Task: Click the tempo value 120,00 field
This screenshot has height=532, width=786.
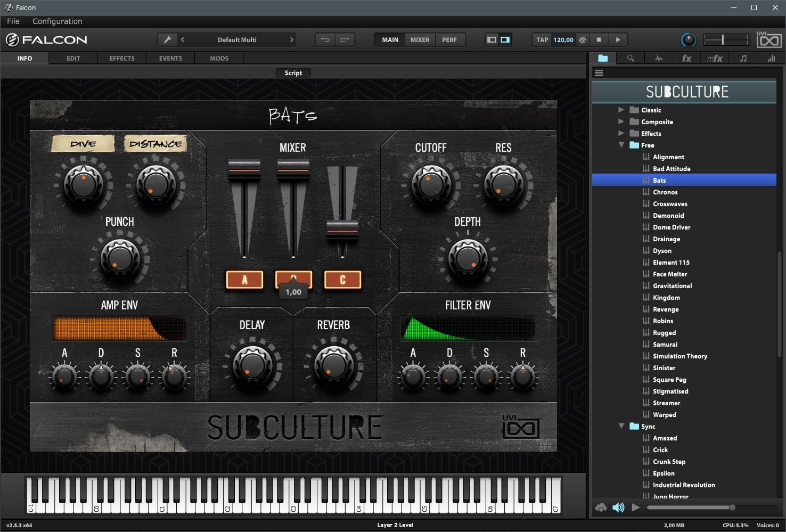Action: click(x=563, y=40)
